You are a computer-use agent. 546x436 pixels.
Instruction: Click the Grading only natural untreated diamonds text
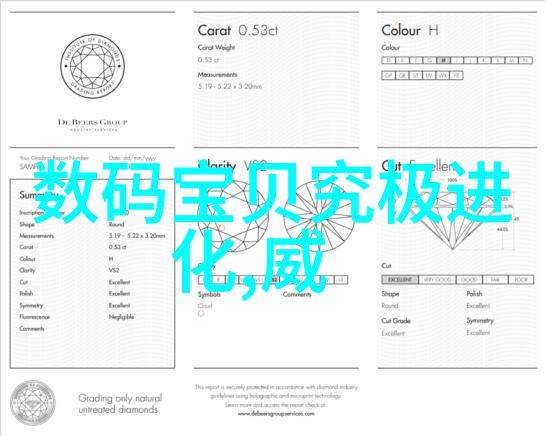pos(120,404)
